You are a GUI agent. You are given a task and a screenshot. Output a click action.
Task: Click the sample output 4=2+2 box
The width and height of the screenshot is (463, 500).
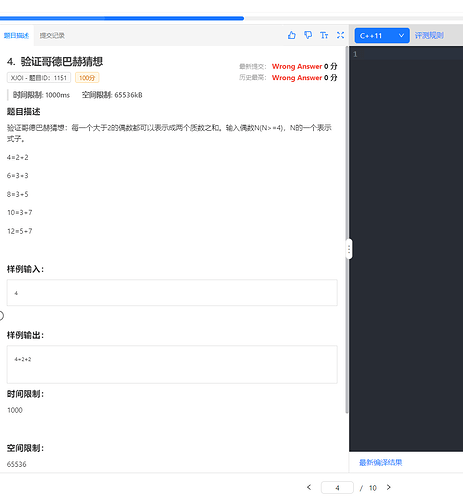click(x=172, y=364)
